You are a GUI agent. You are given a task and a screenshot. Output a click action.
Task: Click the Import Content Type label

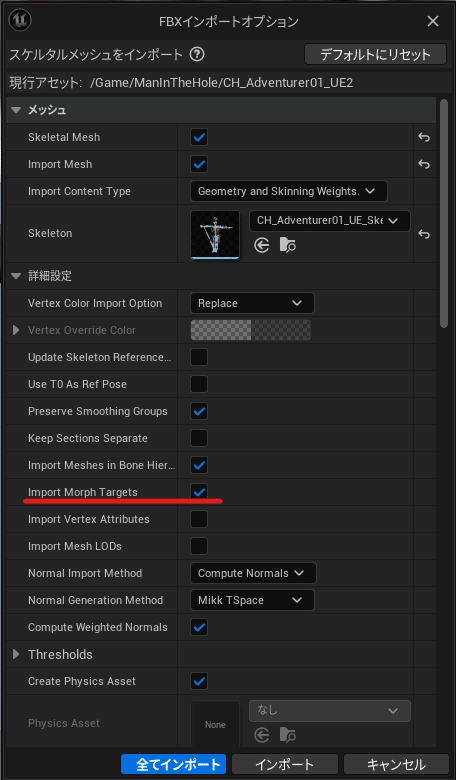tap(79, 191)
